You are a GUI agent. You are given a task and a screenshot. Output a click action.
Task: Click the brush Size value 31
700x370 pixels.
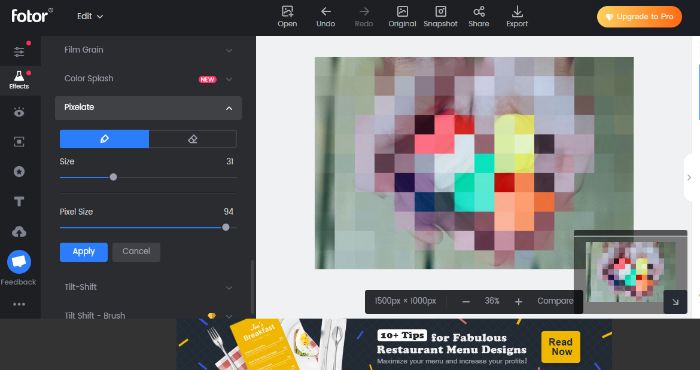tap(230, 162)
